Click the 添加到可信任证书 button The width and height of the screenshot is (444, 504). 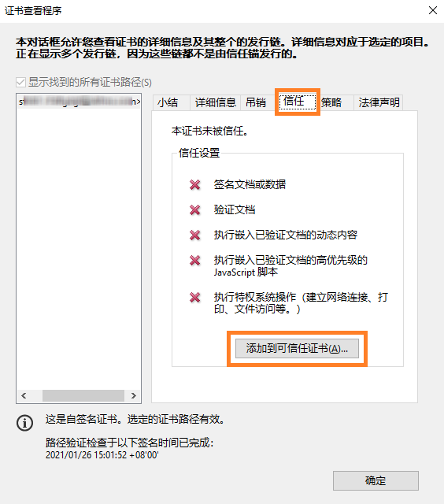coord(297,348)
